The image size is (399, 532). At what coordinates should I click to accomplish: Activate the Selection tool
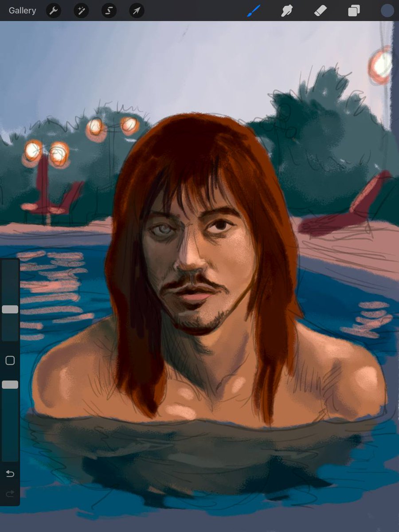click(109, 11)
